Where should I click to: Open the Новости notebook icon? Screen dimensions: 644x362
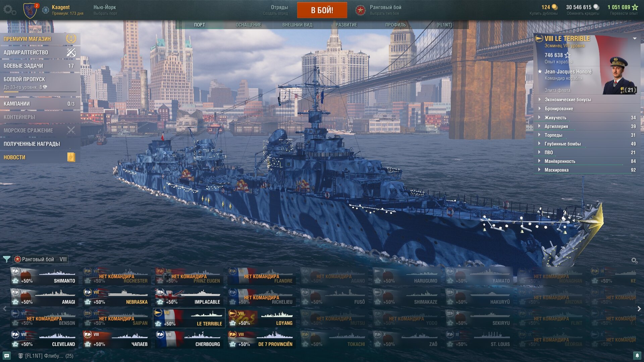[x=71, y=157]
